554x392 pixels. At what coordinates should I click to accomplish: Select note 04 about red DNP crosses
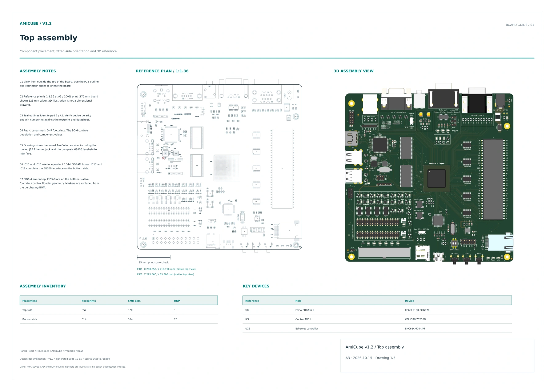54,133
